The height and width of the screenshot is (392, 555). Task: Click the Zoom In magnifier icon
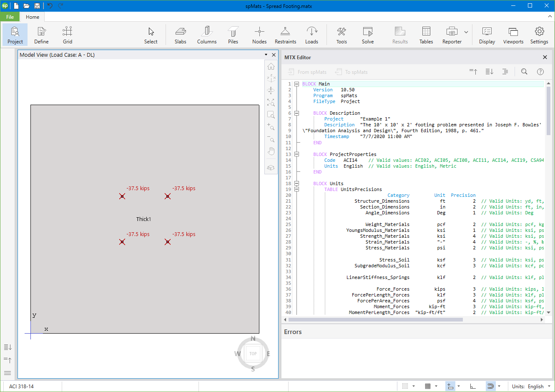click(271, 127)
